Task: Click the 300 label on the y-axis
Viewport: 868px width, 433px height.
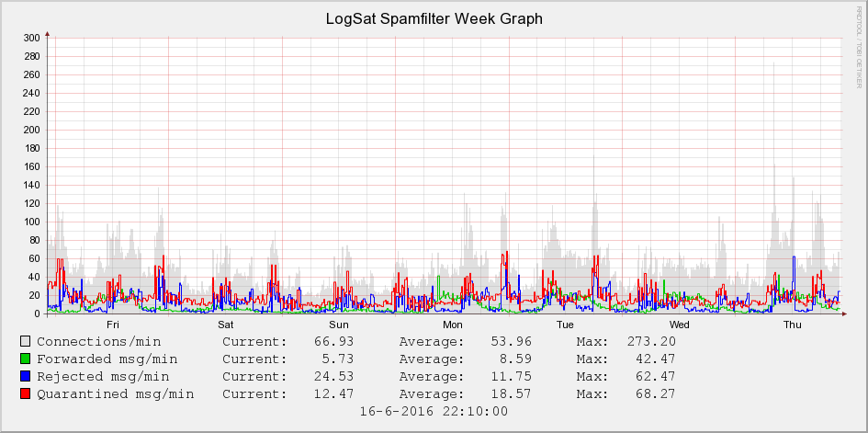Action: 31,38
